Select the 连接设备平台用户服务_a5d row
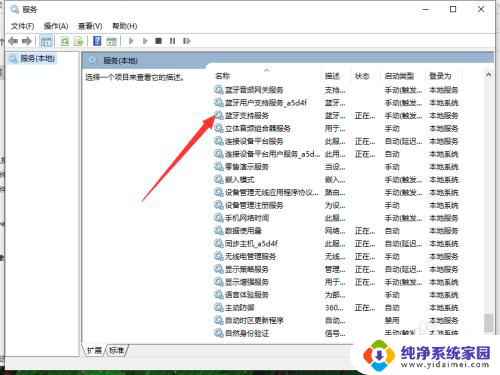 [337, 154]
